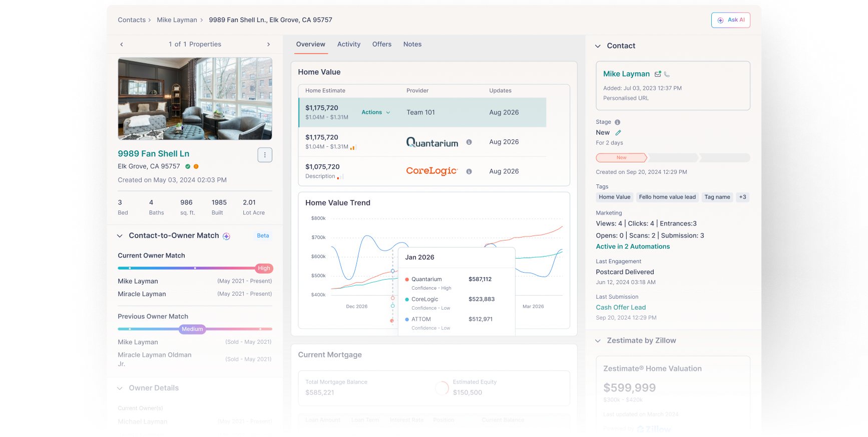This screenshot has width=868, height=437.
Task: Edit stage with pencil icon
Action: (x=618, y=133)
